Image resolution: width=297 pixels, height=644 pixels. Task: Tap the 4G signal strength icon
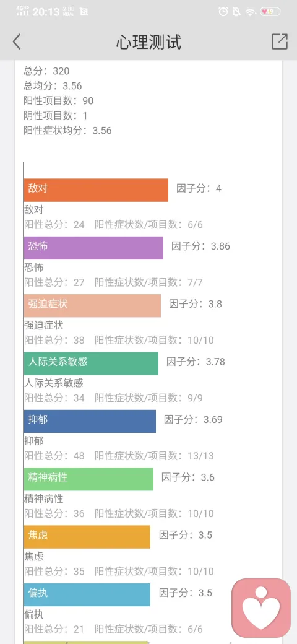click(22, 11)
